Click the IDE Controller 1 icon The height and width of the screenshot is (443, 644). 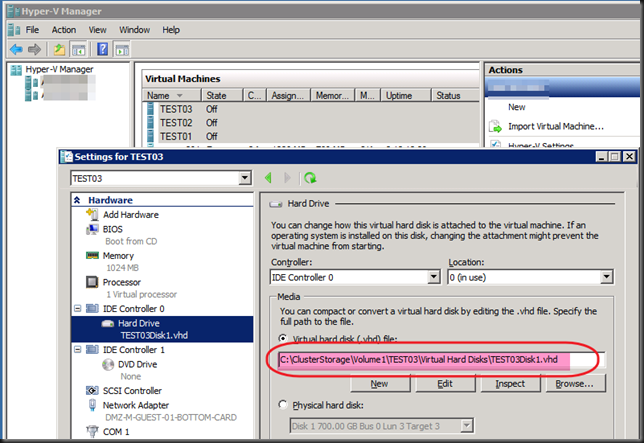point(92,349)
